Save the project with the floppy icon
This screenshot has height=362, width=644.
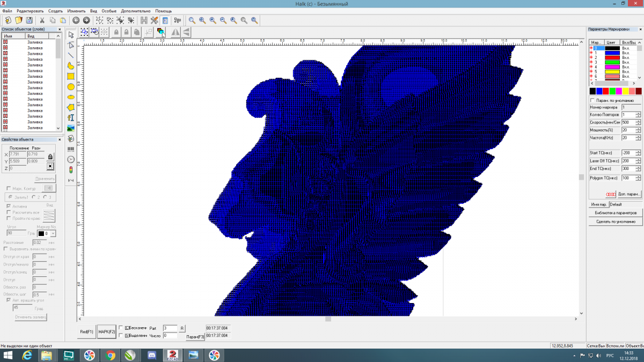point(30,20)
